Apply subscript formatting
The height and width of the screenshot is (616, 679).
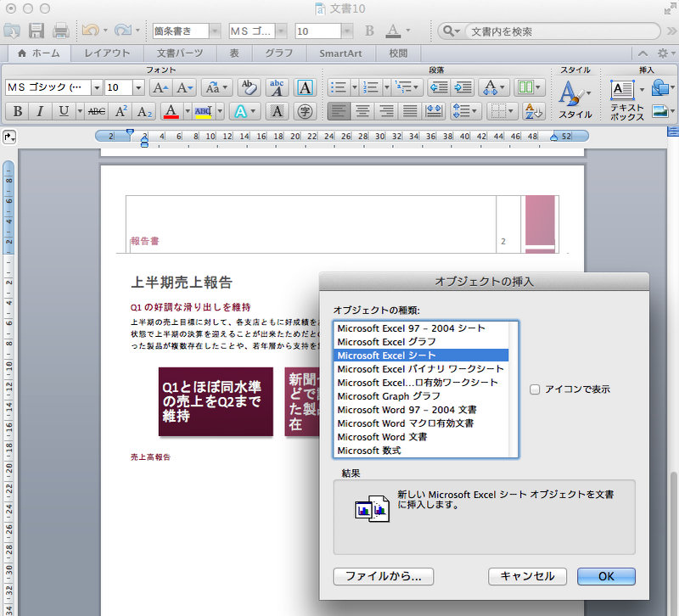click(144, 111)
